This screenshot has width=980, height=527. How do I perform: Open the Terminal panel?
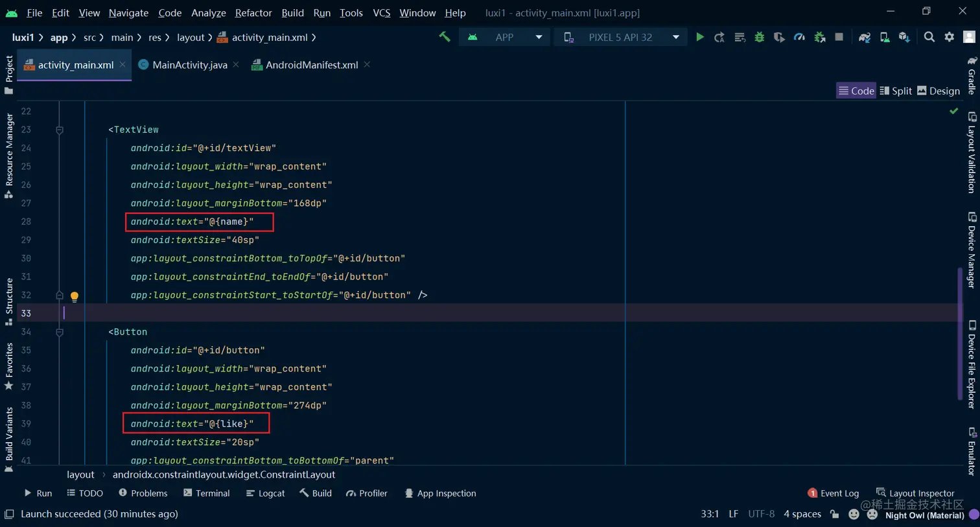tap(206, 493)
